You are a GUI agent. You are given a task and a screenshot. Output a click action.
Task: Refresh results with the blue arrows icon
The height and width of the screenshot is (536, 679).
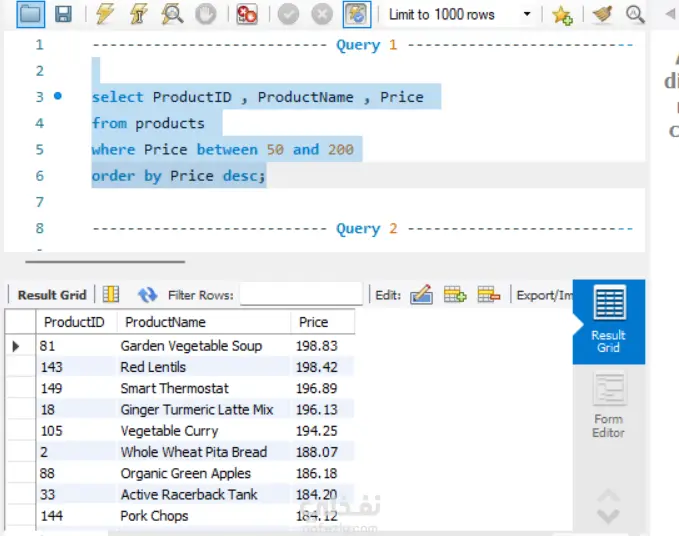(x=147, y=295)
